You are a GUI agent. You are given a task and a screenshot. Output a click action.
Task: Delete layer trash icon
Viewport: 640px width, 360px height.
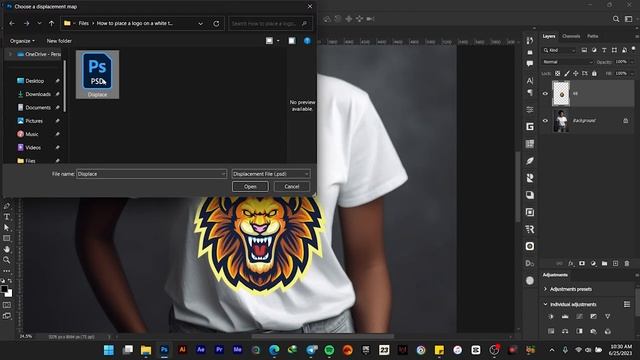tap(627, 264)
